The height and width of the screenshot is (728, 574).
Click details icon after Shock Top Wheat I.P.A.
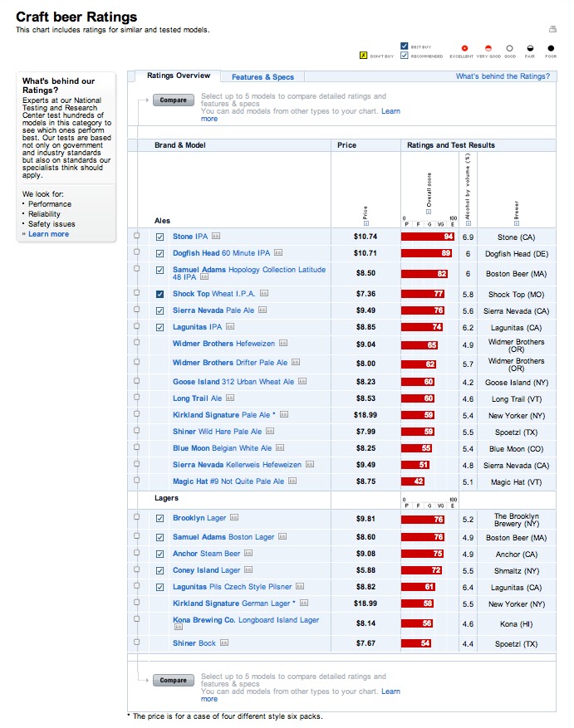tap(264, 293)
